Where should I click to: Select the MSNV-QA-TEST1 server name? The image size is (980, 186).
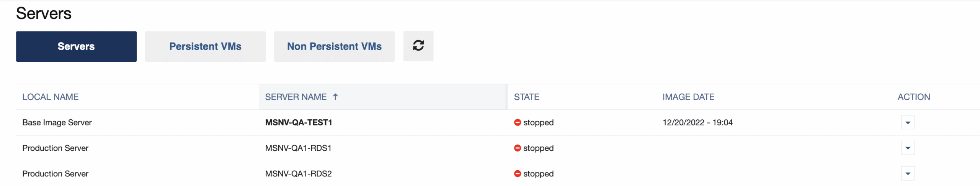click(298, 123)
